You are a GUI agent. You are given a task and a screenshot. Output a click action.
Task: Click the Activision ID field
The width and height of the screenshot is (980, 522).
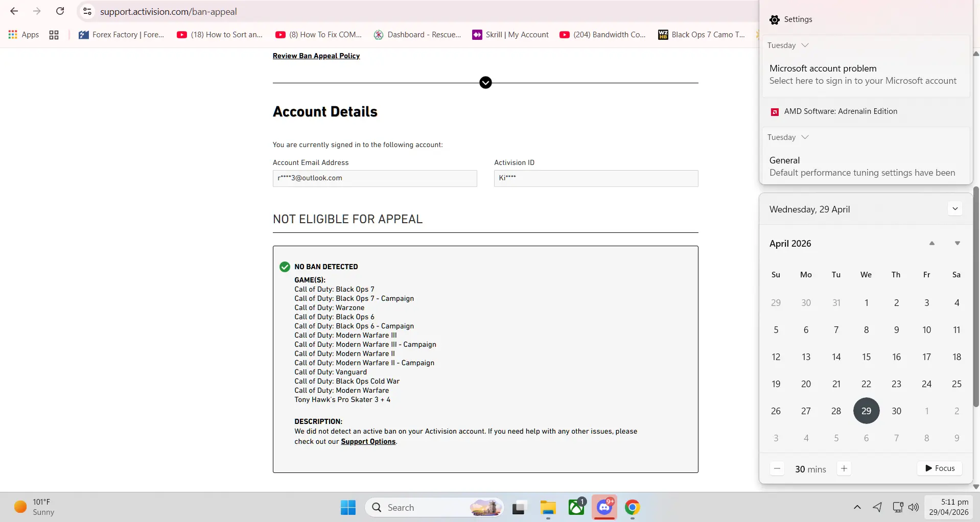(596, 178)
